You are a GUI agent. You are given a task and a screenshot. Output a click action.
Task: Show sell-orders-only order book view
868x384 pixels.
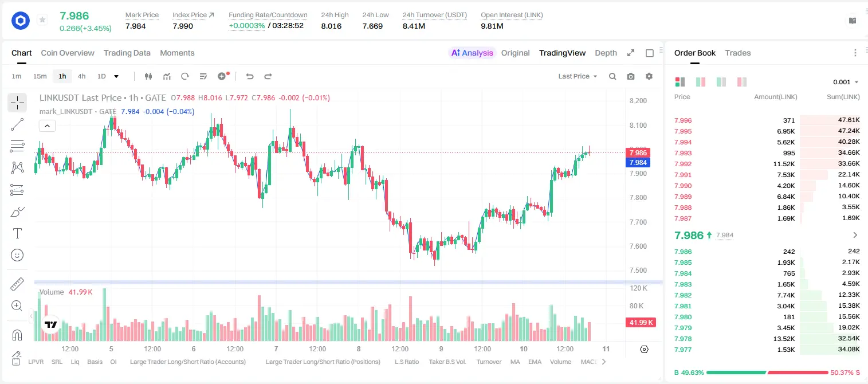coord(742,82)
